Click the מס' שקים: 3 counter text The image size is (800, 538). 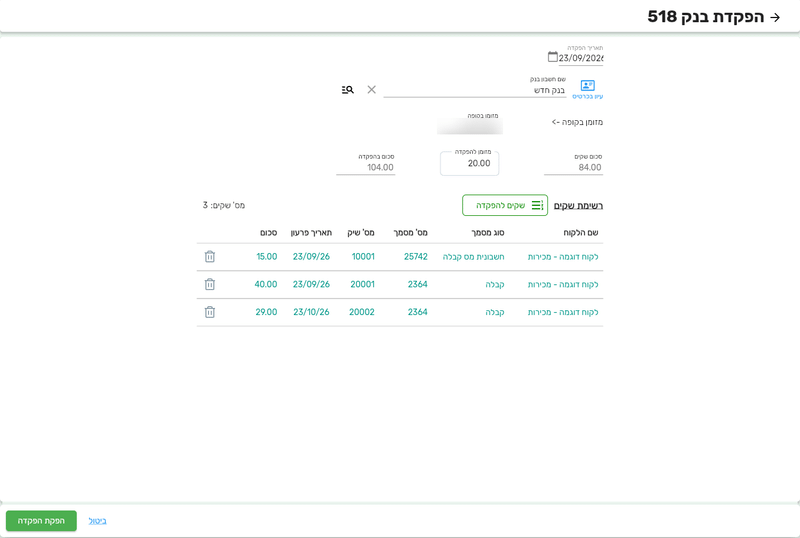pyautogui.click(x=223, y=205)
